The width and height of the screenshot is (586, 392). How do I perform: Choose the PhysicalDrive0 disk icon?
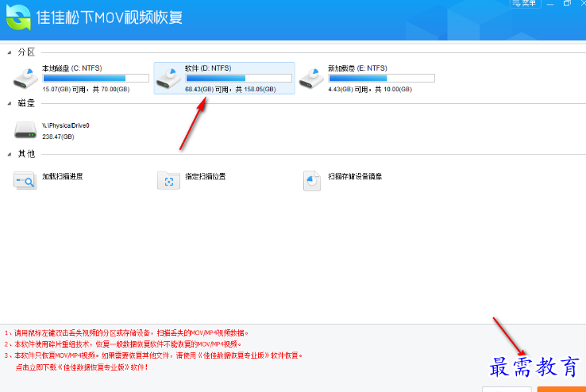[25, 130]
